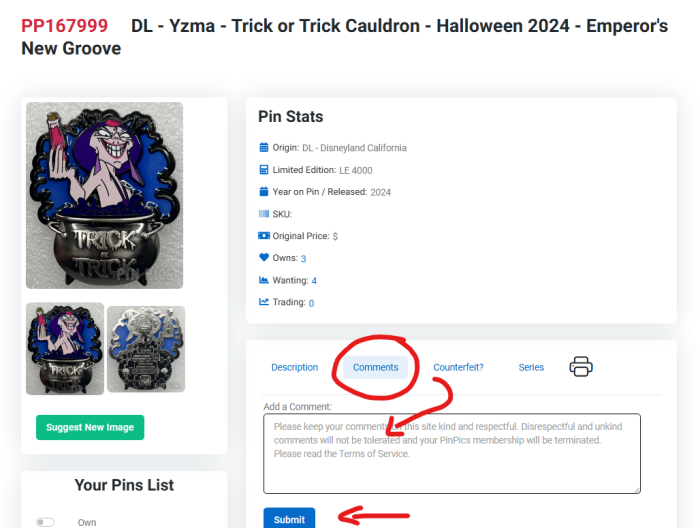700x528 pixels.
Task: Click the Wanting chart icon
Action: (x=264, y=280)
